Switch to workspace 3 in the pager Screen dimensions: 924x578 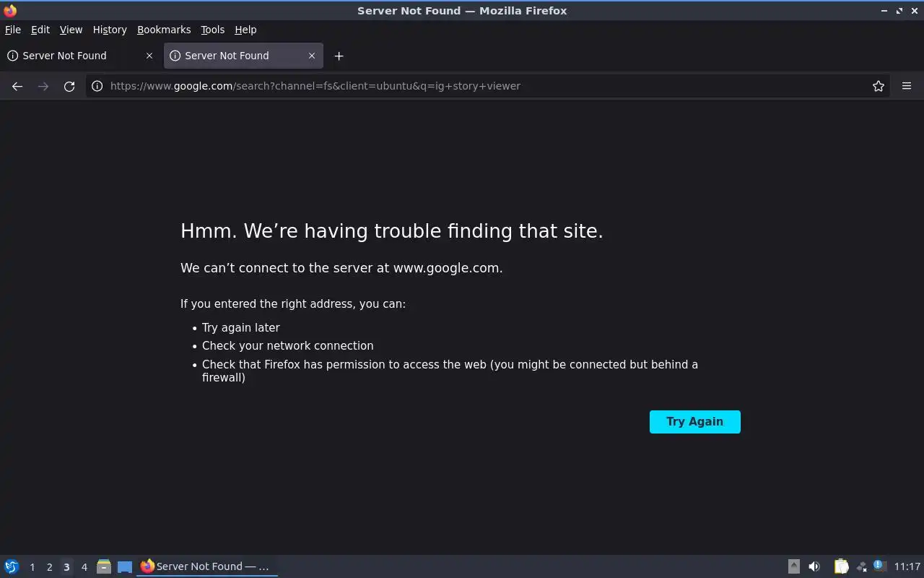click(66, 567)
